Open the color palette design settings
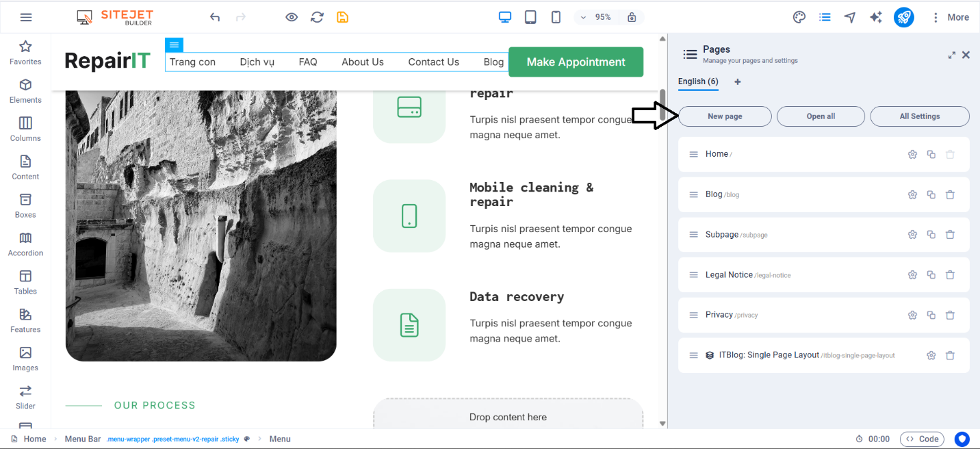 coord(799,17)
